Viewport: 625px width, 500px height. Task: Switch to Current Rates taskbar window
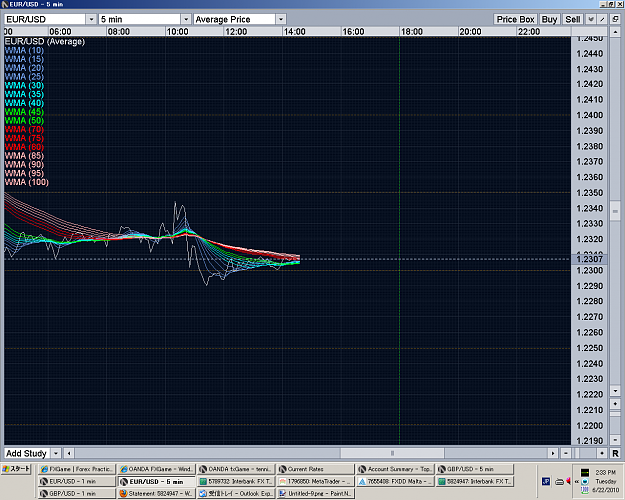pos(315,469)
